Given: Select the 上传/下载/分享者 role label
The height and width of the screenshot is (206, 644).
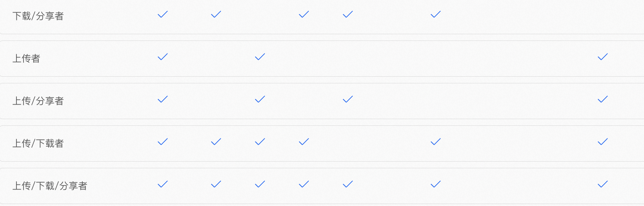Looking at the screenshot, I should coord(50,186).
